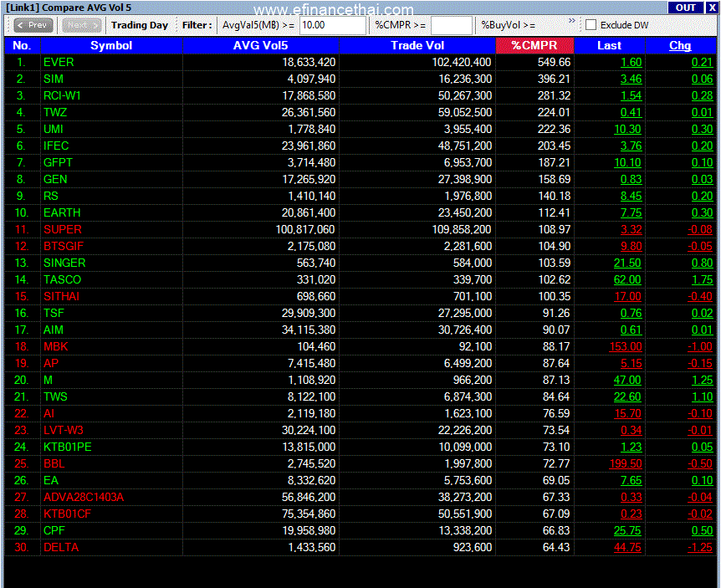
Task: Click the Prev navigation button
Action: [x=33, y=25]
